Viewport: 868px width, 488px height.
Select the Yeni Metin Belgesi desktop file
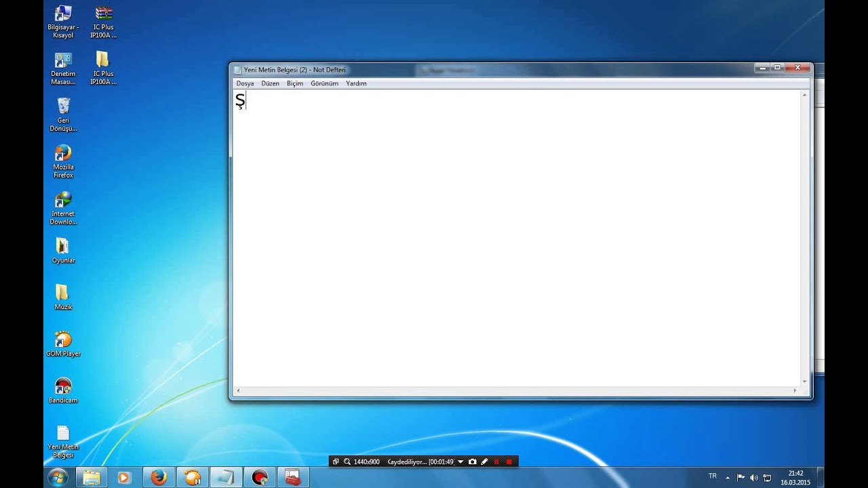[x=63, y=441]
